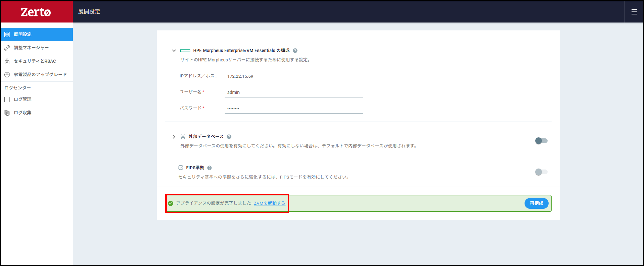Click the HPE Morpheus Enterprise/VM Essentials の構成 heading
Viewport: 644px width, 266px height.
click(x=241, y=51)
